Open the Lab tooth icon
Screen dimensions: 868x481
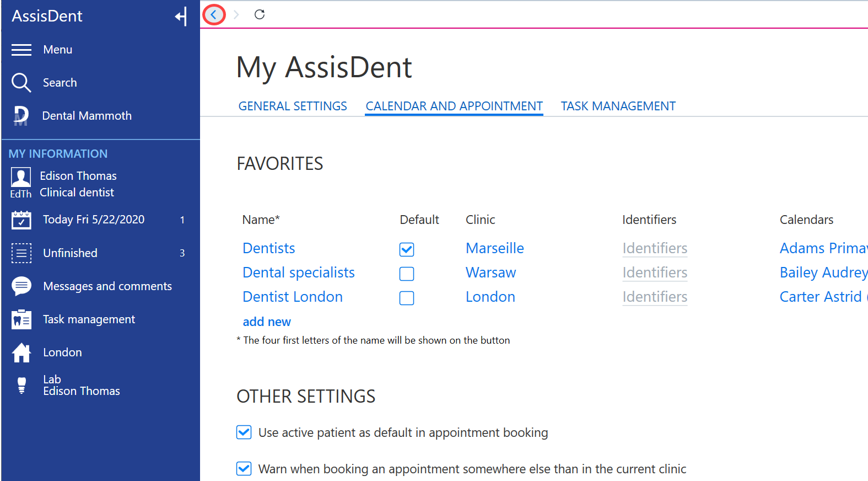[x=21, y=385]
